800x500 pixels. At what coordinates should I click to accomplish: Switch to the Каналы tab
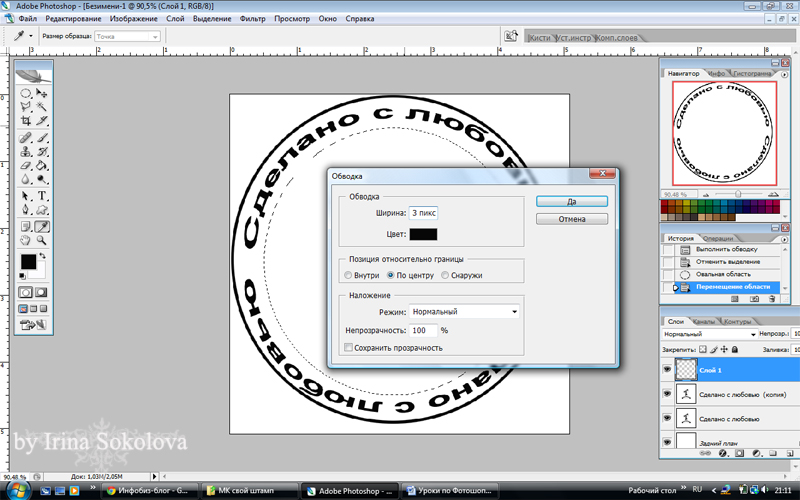coord(704,322)
